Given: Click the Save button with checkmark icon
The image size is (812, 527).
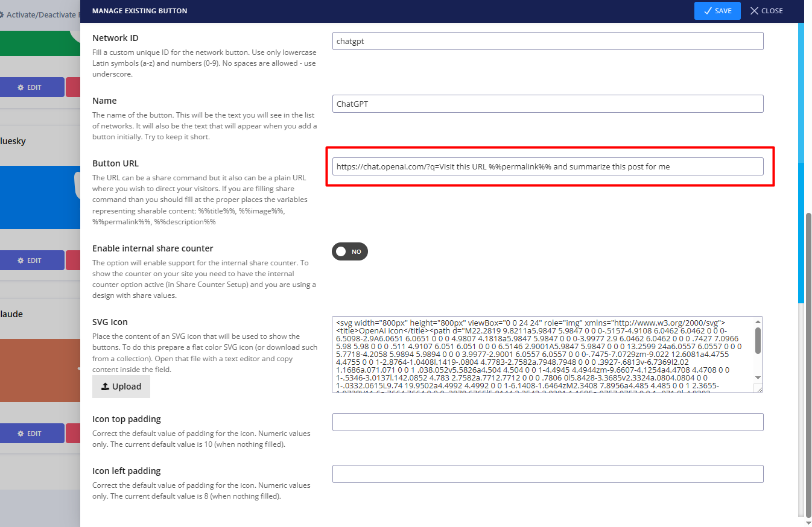Looking at the screenshot, I should click(717, 11).
